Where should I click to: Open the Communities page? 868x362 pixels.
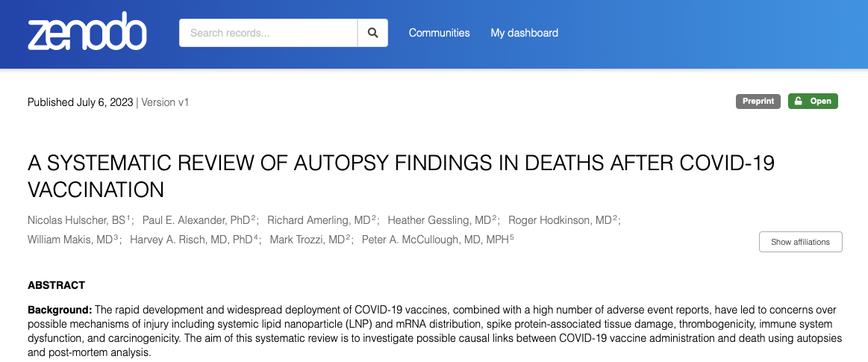pyautogui.click(x=439, y=33)
